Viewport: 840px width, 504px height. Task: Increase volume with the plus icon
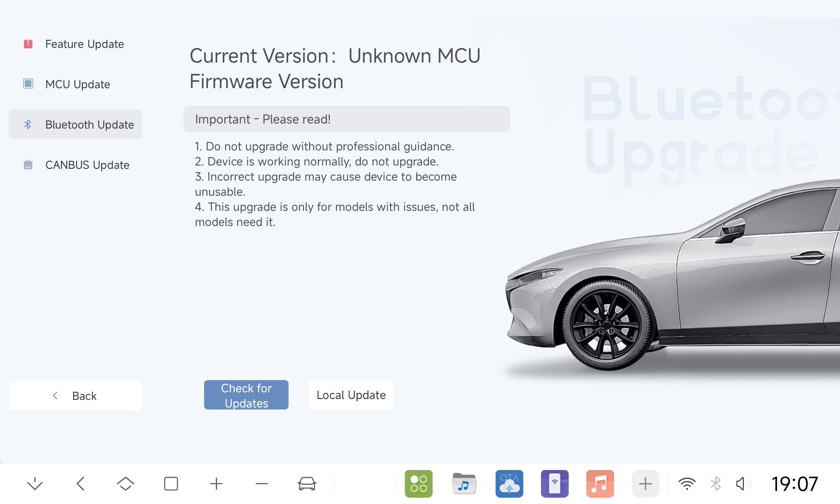(x=216, y=484)
